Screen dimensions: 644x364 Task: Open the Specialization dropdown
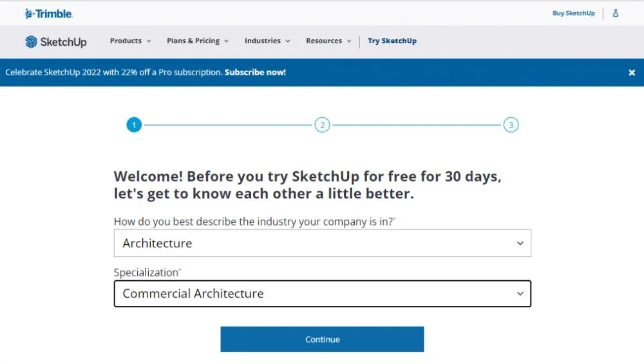tap(322, 294)
